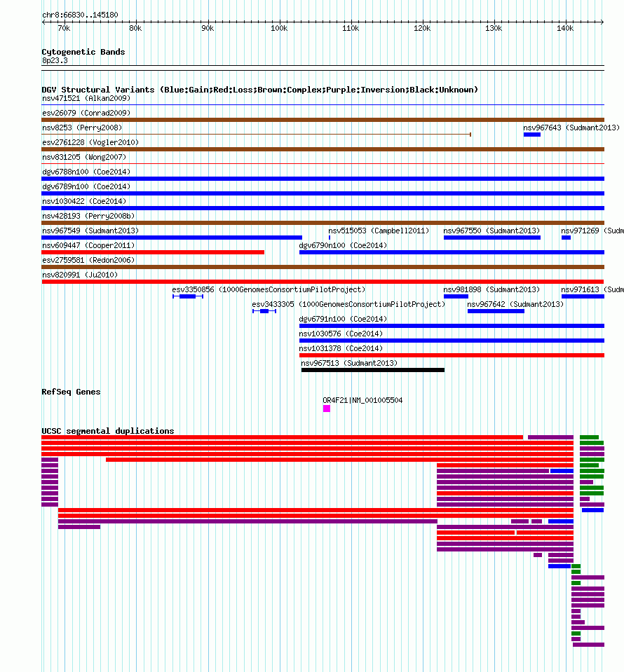This screenshot has height=672, width=624.
Task: Open the nsv8253 (Perry2008) variant label
Action: (82, 128)
